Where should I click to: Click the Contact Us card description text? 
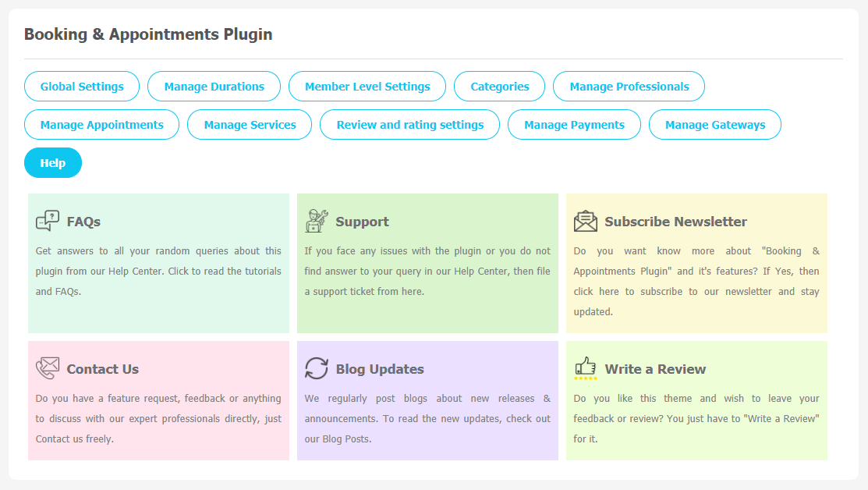[x=158, y=418]
